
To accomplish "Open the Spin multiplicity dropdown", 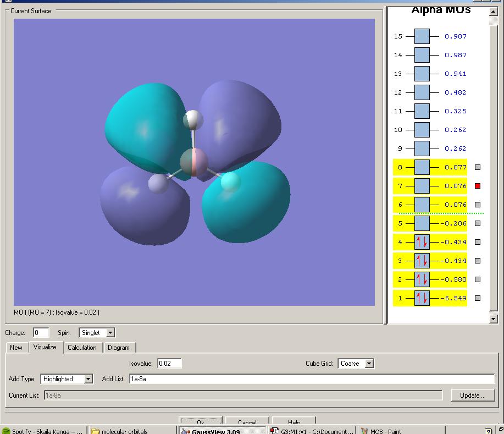I will pyautogui.click(x=110, y=333).
